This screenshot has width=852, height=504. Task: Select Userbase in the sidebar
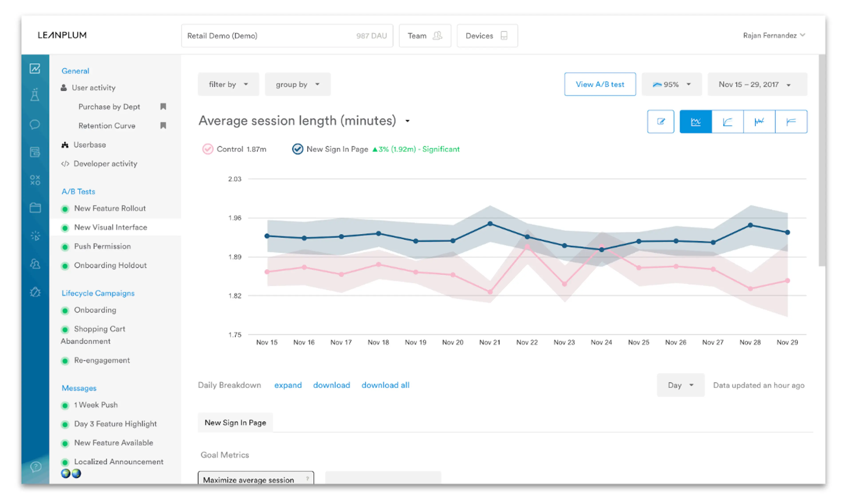pos(90,145)
